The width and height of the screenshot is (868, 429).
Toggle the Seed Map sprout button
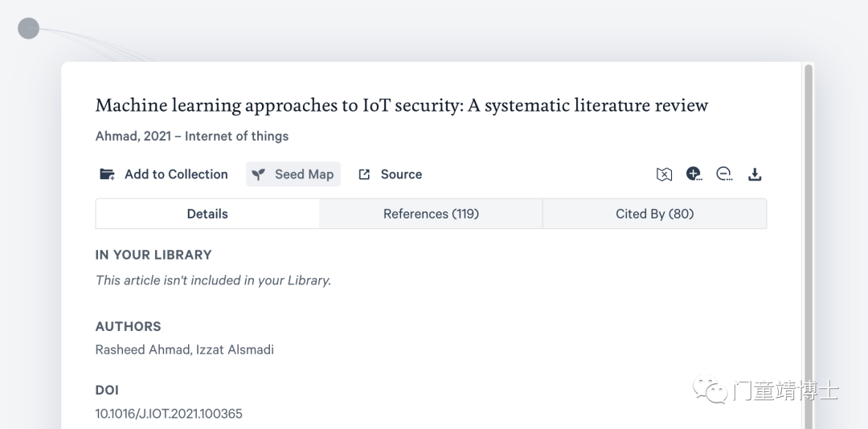293,174
